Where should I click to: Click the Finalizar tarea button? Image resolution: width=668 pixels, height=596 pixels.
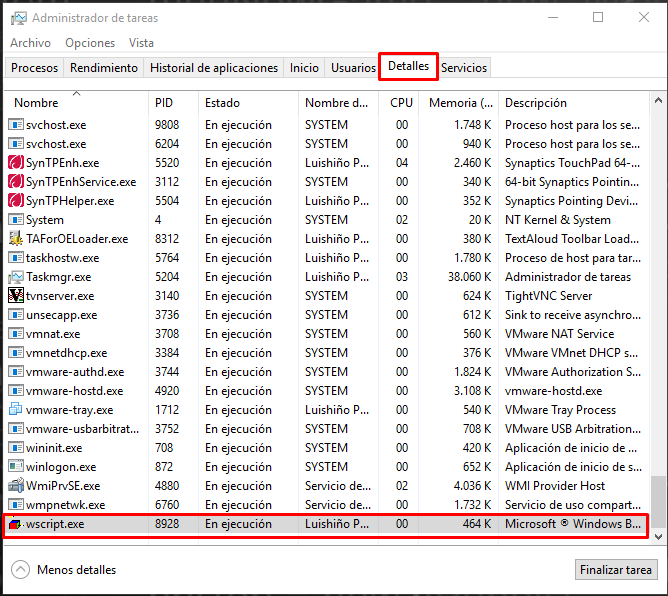(616, 570)
